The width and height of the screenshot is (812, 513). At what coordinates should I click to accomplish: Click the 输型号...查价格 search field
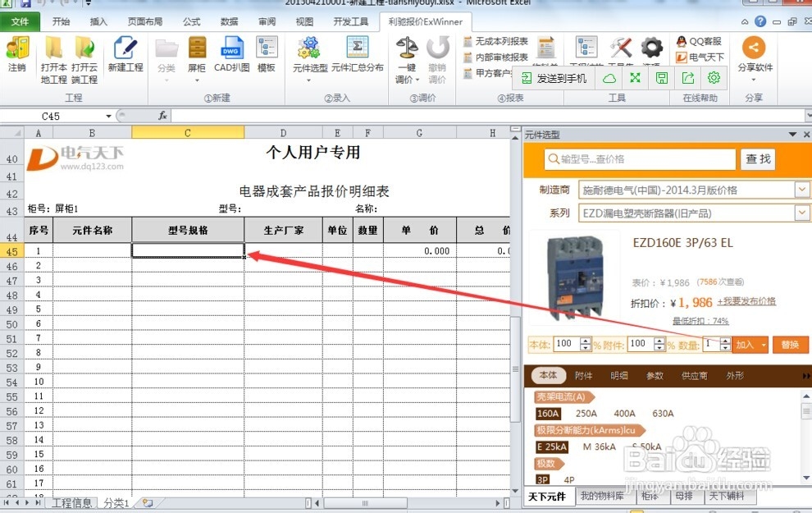(640, 159)
